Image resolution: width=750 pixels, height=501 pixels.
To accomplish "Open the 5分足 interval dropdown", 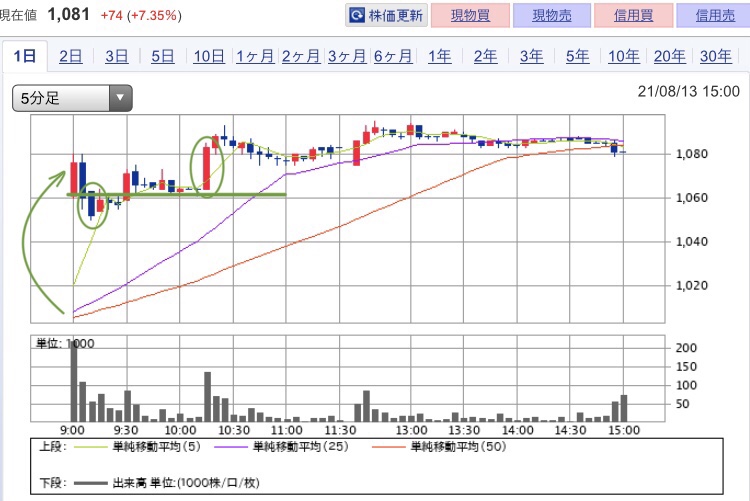I will tap(72, 98).
